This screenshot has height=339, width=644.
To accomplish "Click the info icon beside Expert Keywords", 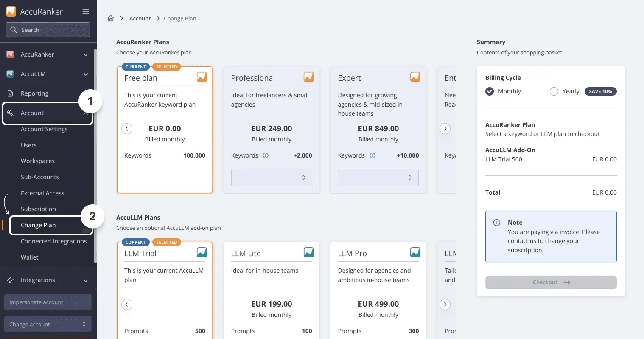I will pyautogui.click(x=372, y=155).
